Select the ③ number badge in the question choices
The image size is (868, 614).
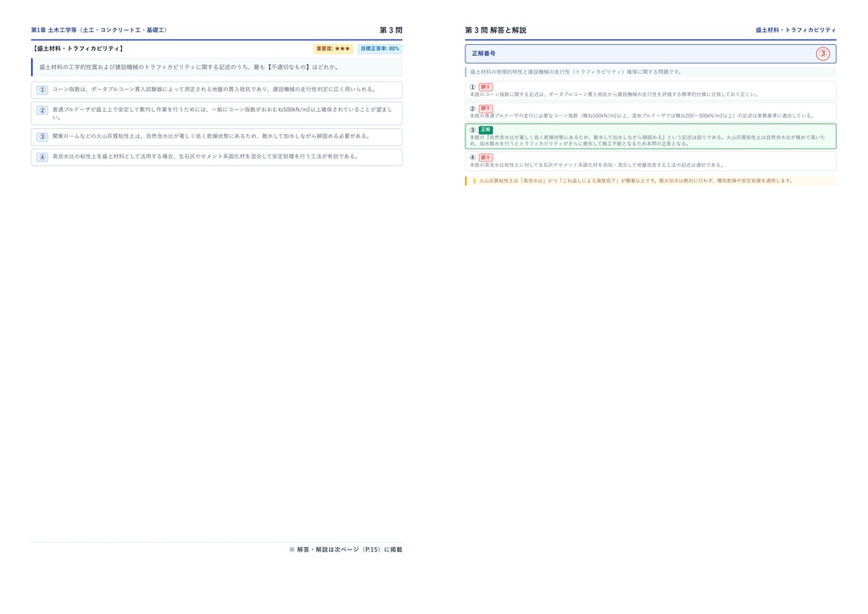coord(42,137)
